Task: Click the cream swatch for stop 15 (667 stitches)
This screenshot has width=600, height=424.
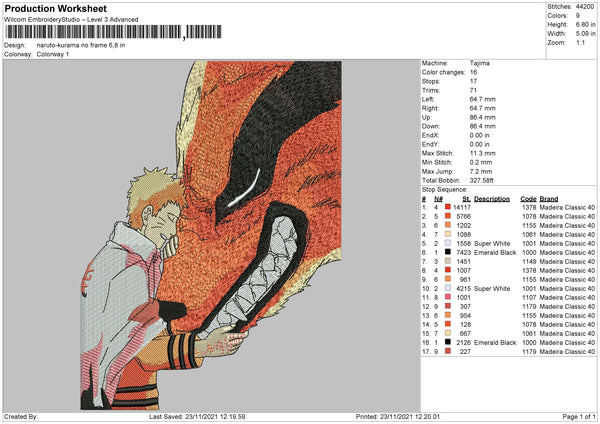Action: pyautogui.click(x=447, y=333)
